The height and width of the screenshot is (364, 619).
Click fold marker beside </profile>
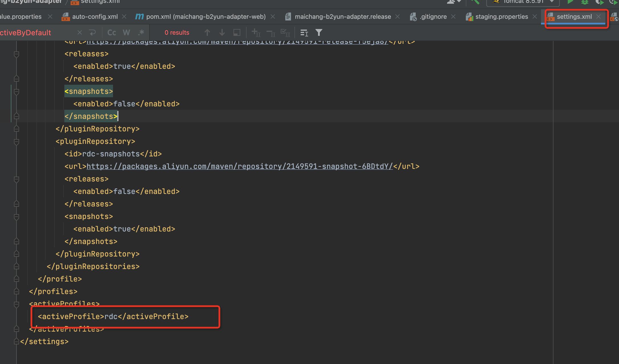(x=17, y=279)
